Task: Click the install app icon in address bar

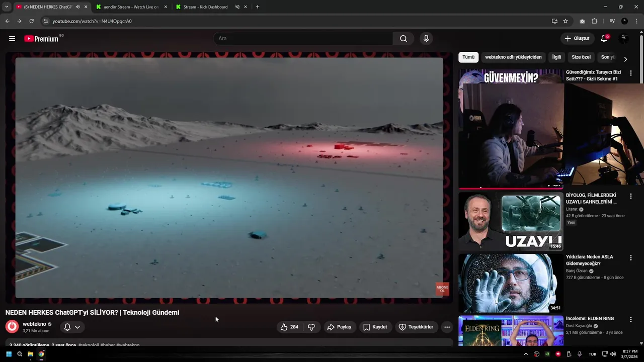Action: [554, 21]
